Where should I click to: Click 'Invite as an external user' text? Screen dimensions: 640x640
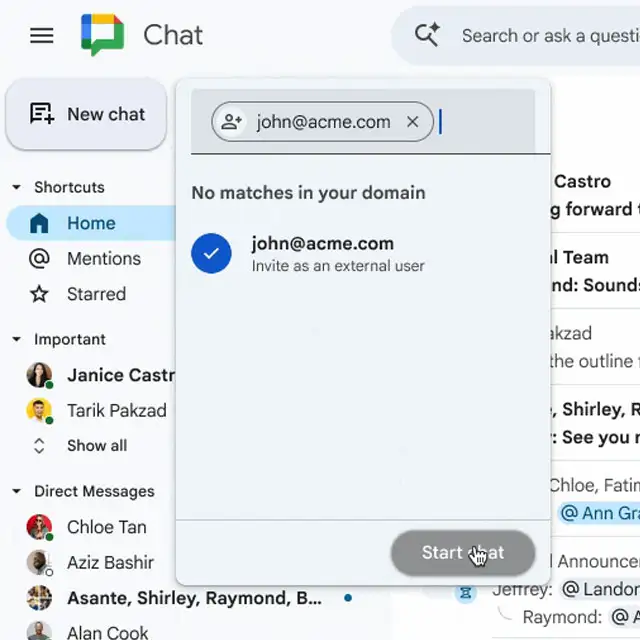tap(338, 266)
